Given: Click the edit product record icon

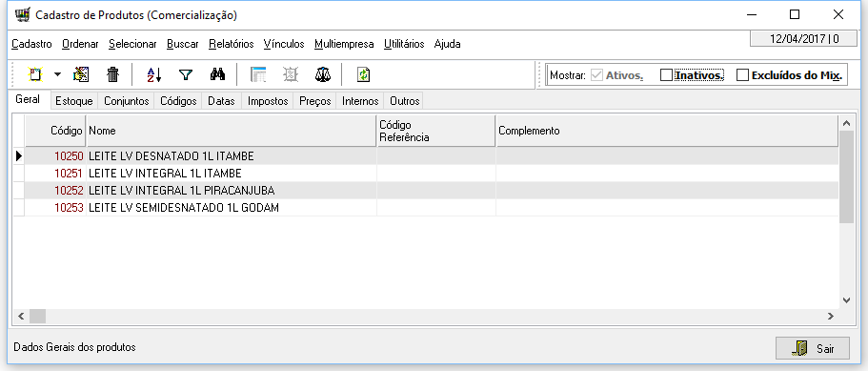Looking at the screenshot, I should coord(81,74).
